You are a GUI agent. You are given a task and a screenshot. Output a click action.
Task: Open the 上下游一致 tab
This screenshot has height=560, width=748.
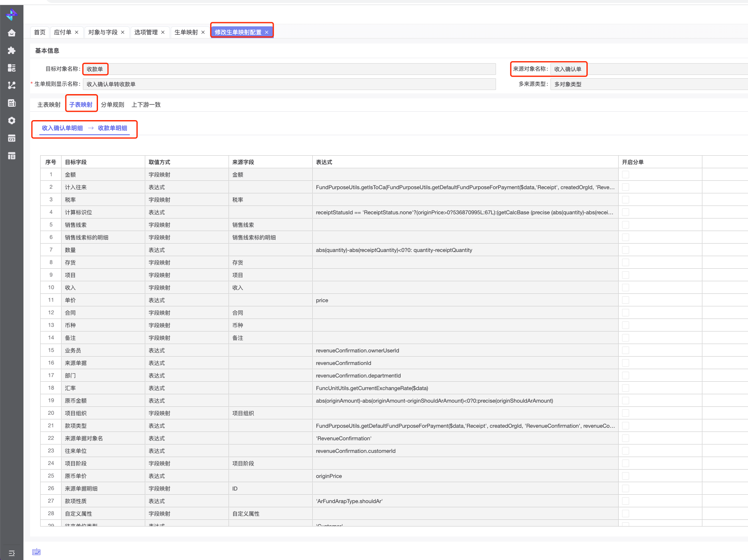pyautogui.click(x=146, y=105)
